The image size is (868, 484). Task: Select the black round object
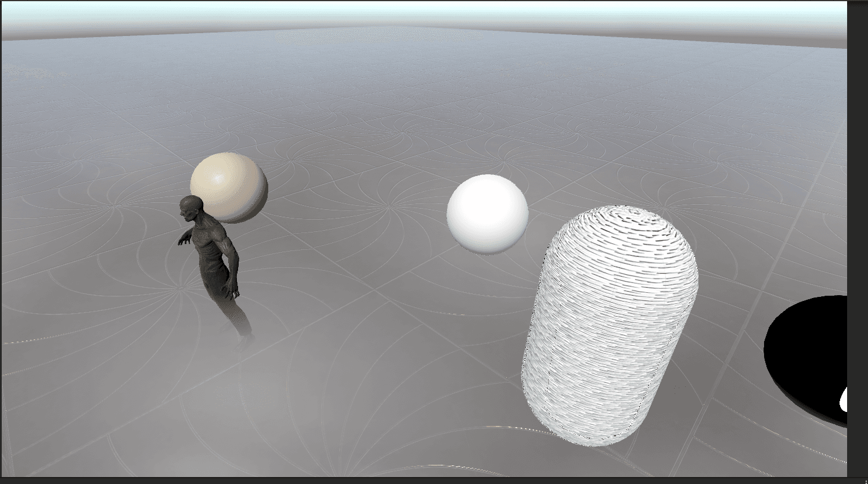click(x=805, y=361)
